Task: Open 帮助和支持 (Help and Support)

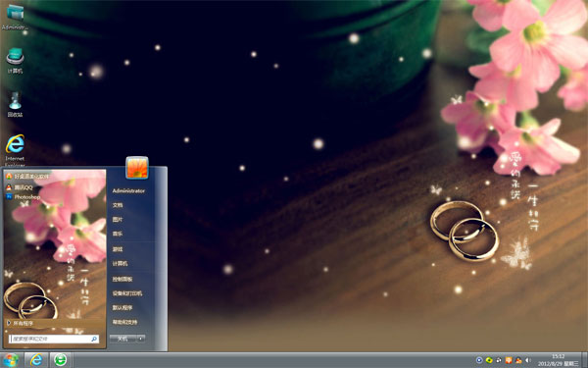Action: click(x=124, y=322)
